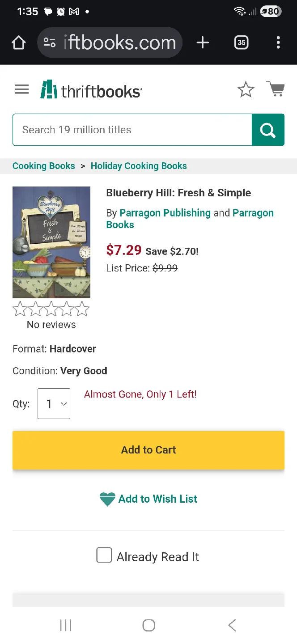
Task: Open a new browser tab with the plus icon
Action: tap(203, 42)
